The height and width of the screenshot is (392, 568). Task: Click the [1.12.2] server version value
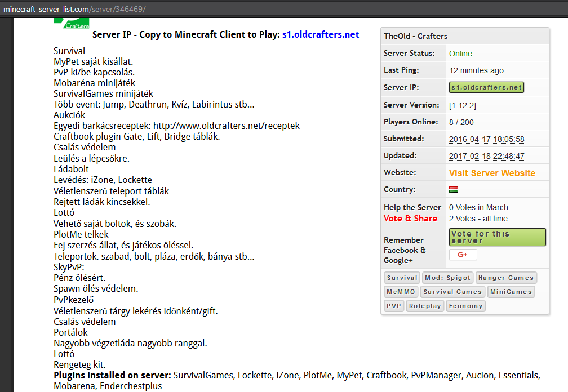click(x=463, y=105)
